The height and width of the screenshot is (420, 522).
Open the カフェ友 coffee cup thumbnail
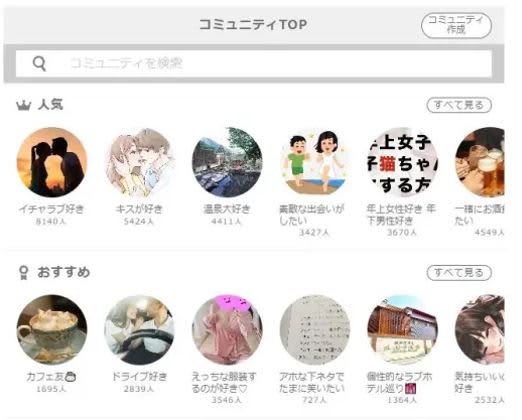pyautogui.click(x=52, y=330)
